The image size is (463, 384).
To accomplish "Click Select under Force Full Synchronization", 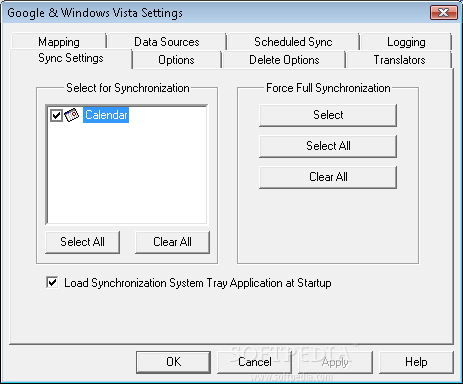I will pos(328,115).
